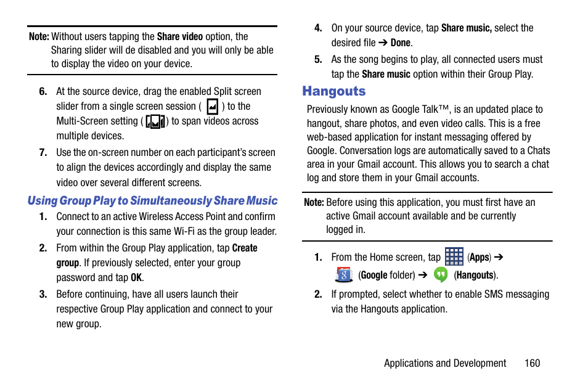Click step 6 text about Split screen slider
This screenshot has width=588, height=392.
click(x=158, y=113)
